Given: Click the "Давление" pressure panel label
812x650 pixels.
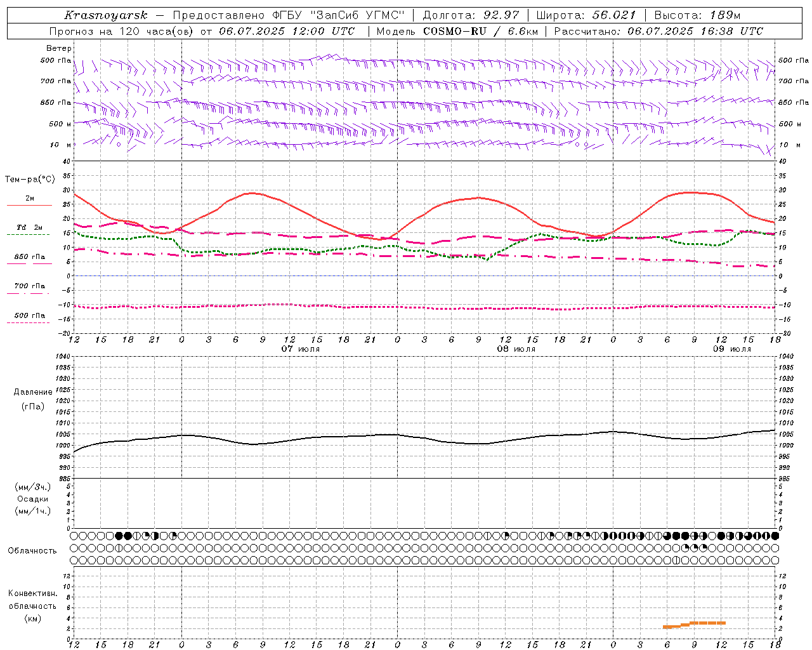Looking at the screenshot, I should pos(33,392).
